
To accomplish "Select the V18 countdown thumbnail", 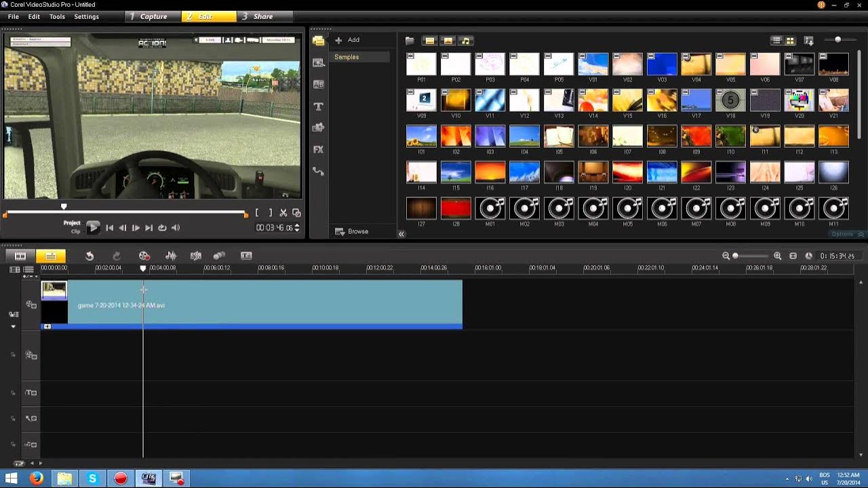I will coord(730,100).
